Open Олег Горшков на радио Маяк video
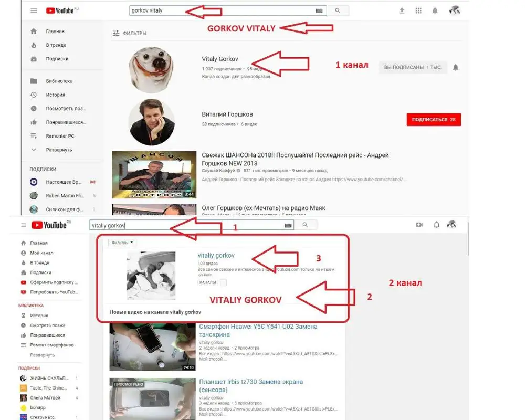 click(264, 208)
